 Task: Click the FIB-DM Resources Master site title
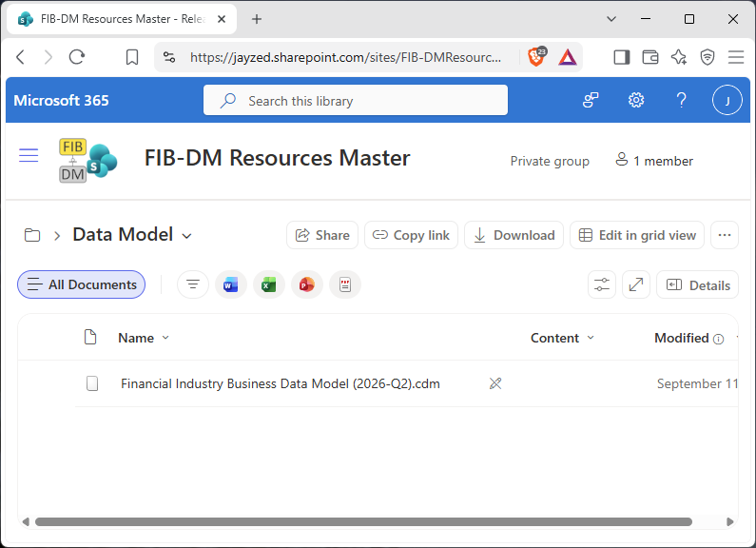point(278,158)
